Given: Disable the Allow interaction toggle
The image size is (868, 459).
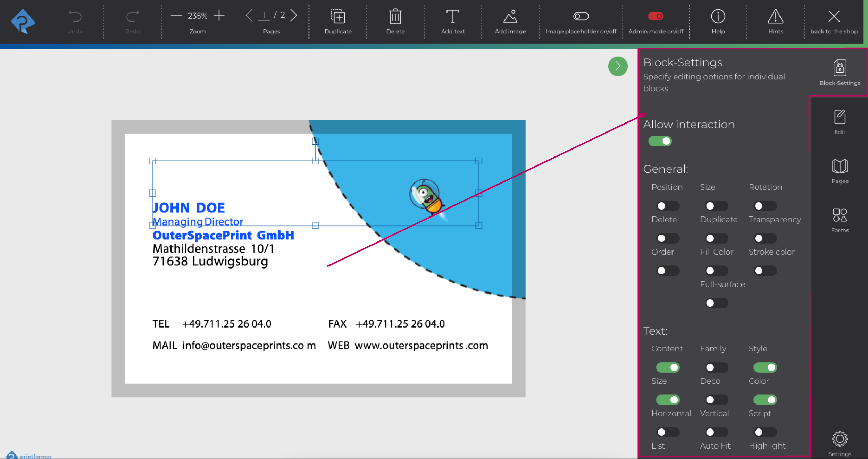Looking at the screenshot, I should [660, 141].
